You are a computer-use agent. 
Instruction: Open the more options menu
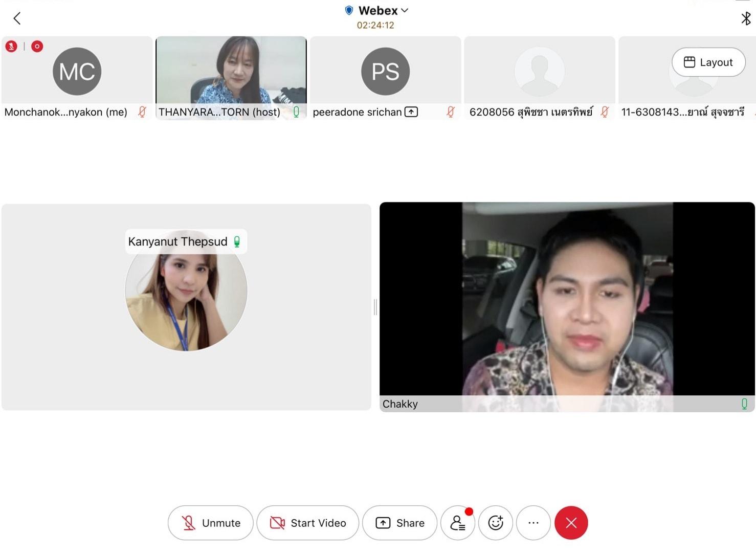click(x=533, y=523)
